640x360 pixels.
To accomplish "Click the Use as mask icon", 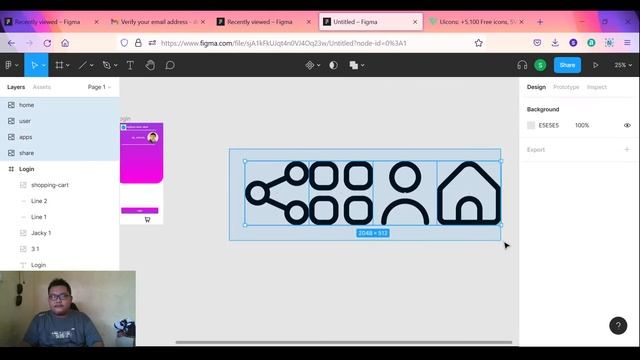I will [333, 65].
